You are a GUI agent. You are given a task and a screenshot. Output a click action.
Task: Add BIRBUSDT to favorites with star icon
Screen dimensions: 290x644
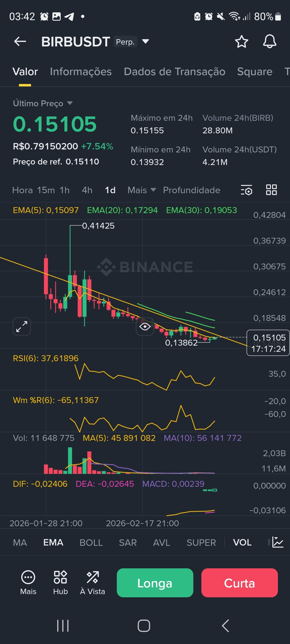click(x=241, y=42)
